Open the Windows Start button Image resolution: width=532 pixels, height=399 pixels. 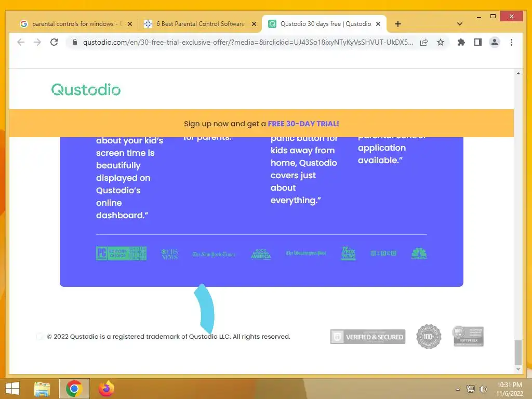tap(12, 389)
